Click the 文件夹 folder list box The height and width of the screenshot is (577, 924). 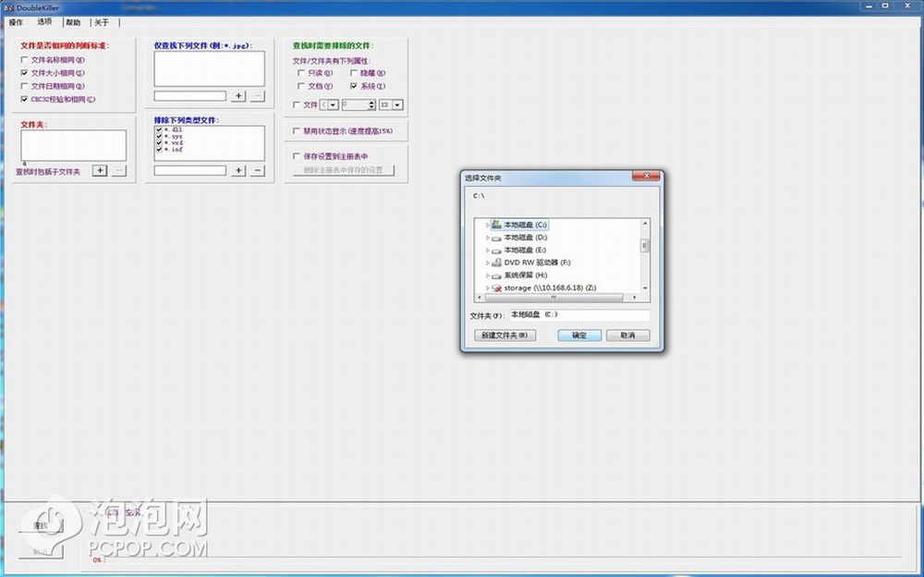point(74,145)
